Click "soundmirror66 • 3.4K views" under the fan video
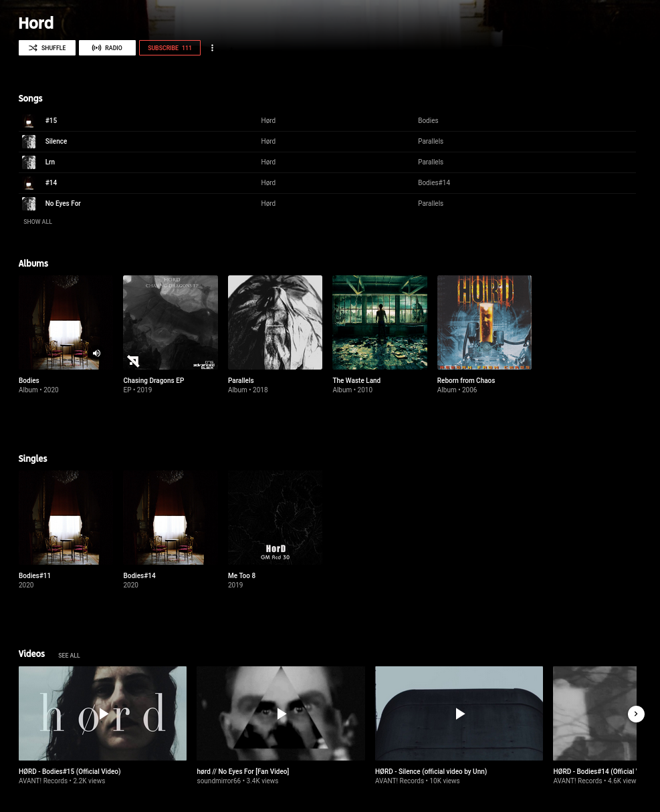This screenshot has height=812, width=660. 237,781
